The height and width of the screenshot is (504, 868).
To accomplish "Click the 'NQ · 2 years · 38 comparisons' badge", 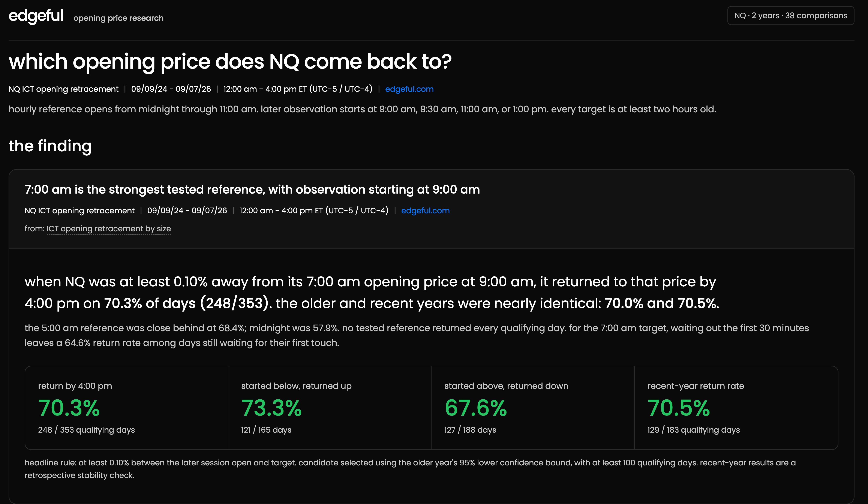I will coord(790,15).
